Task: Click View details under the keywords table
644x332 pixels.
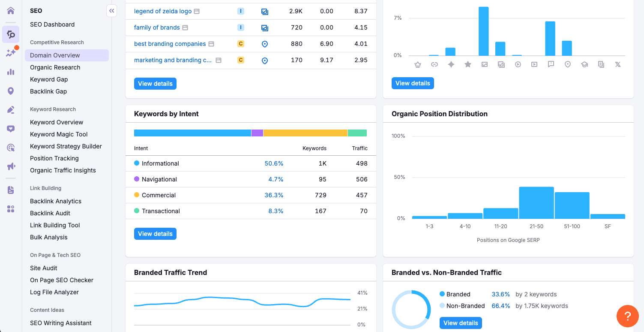Action: 155,84
